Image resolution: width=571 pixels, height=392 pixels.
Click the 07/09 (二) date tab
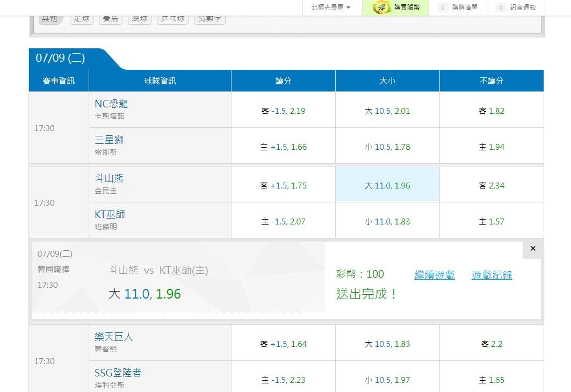tap(61, 58)
